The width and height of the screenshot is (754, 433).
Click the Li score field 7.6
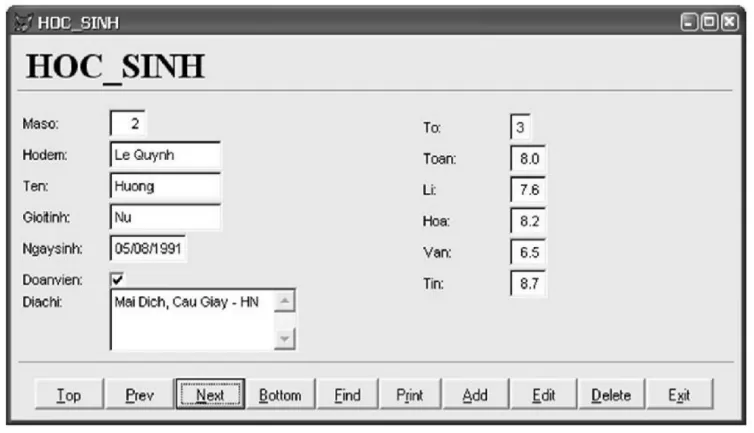click(528, 190)
